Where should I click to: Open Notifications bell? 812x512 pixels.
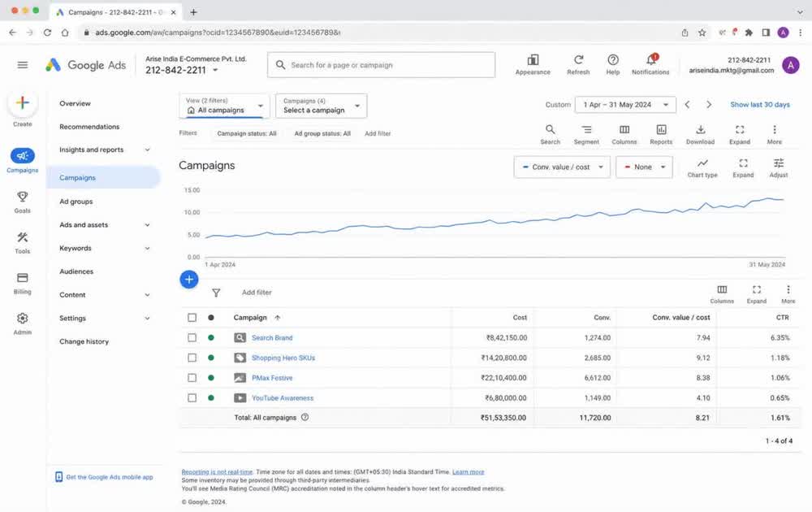click(651, 60)
